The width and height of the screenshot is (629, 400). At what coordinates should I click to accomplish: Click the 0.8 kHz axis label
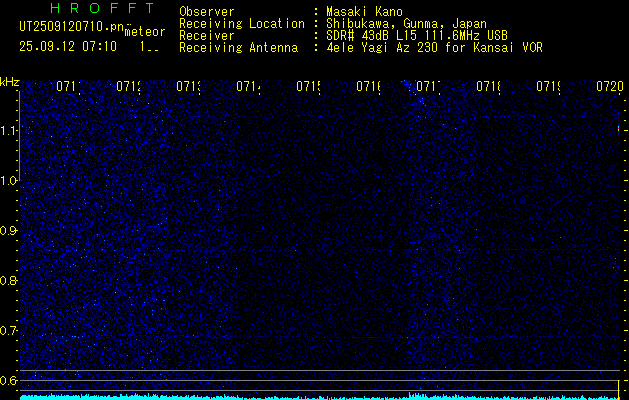(x=9, y=280)
